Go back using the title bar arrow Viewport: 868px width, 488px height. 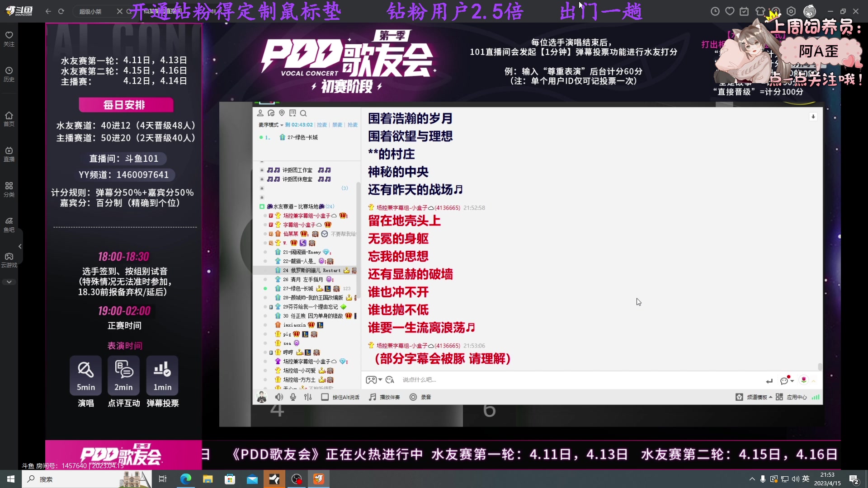coord(48,11)
